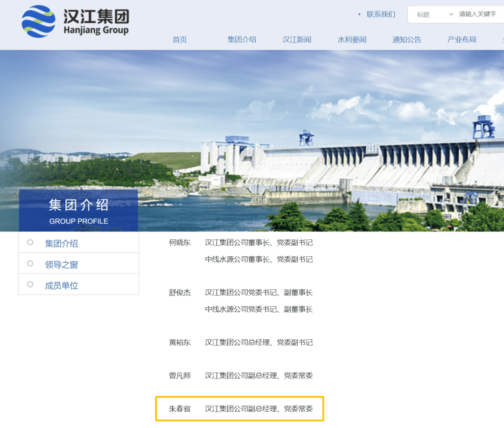
Task: Open the 联系我们 link
Action: pyautogui.click(x=380, y=14)
